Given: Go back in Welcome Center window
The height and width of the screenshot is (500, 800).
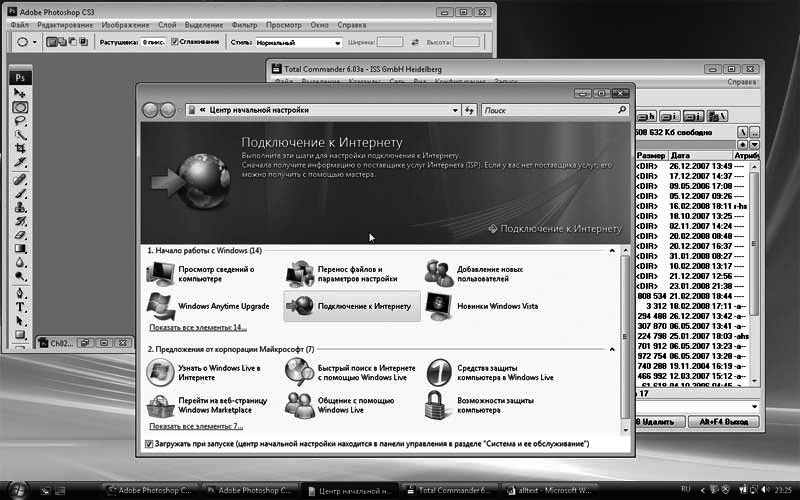Looking at the screenshot, I should click(150, 110).
